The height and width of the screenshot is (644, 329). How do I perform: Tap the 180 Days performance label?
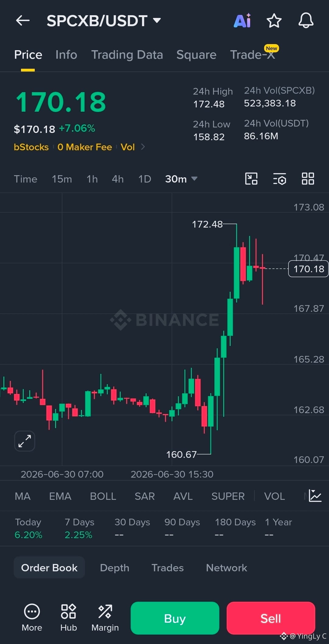click(235, 522)
